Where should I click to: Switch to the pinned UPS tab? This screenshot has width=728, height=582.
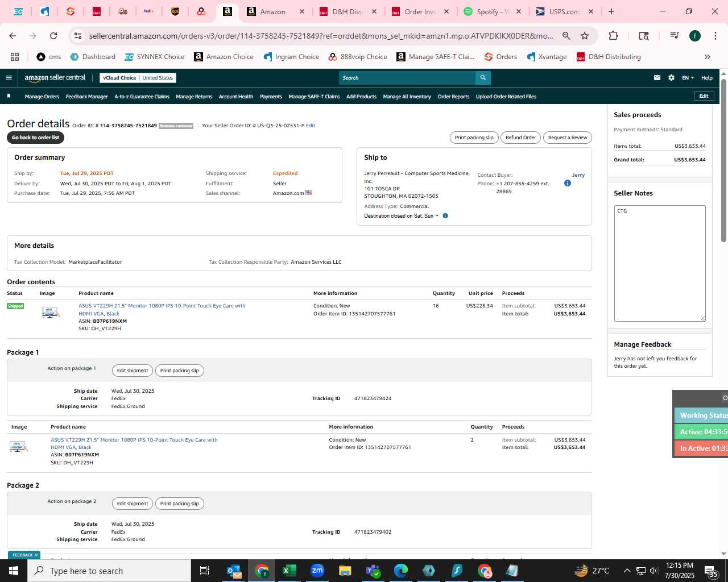point(175,11)
